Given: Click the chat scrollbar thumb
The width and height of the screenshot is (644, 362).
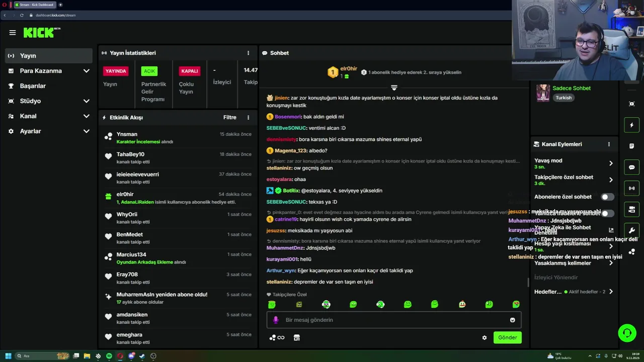Looking at the screenshot, I should pos(528,283).
